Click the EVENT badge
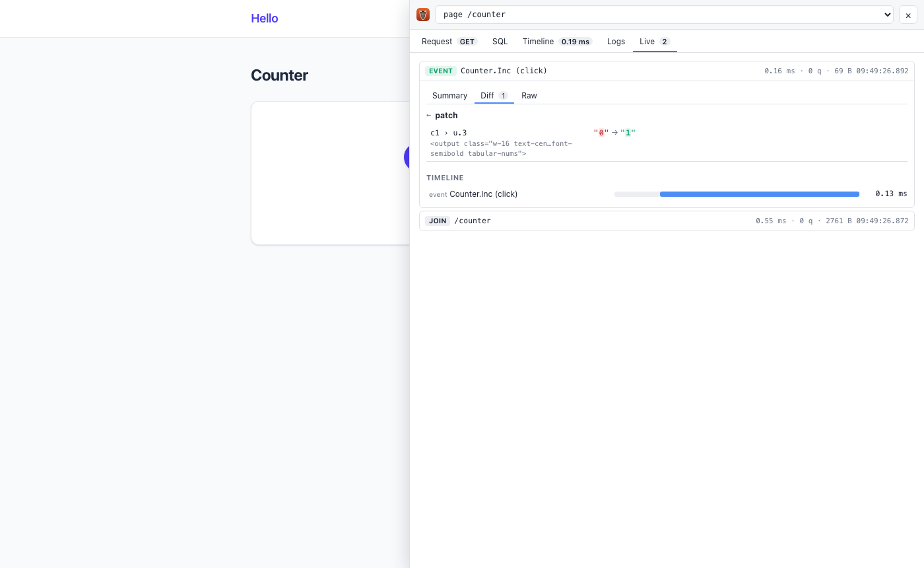 (x=440, y=71)
